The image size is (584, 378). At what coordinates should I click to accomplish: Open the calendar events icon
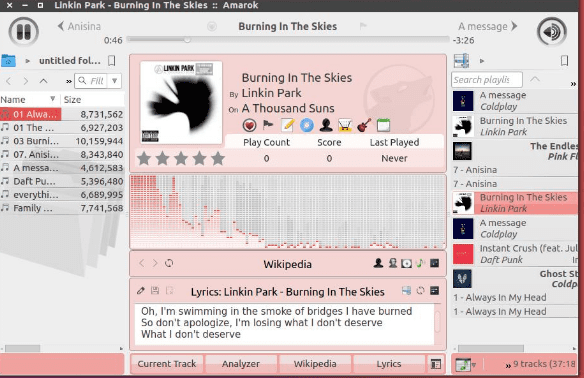383,126
